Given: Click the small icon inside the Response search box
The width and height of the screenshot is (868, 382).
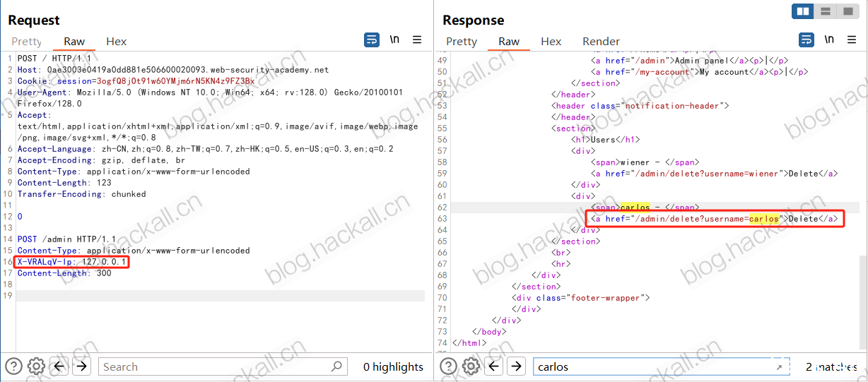Looking at the screenshot, I should tap(779, 367).
